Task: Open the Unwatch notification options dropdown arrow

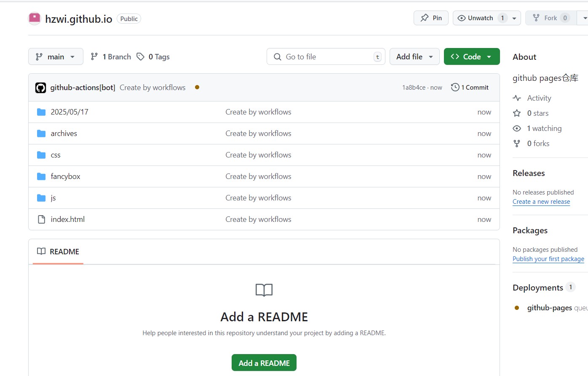Action: click(x=514, y=18)
